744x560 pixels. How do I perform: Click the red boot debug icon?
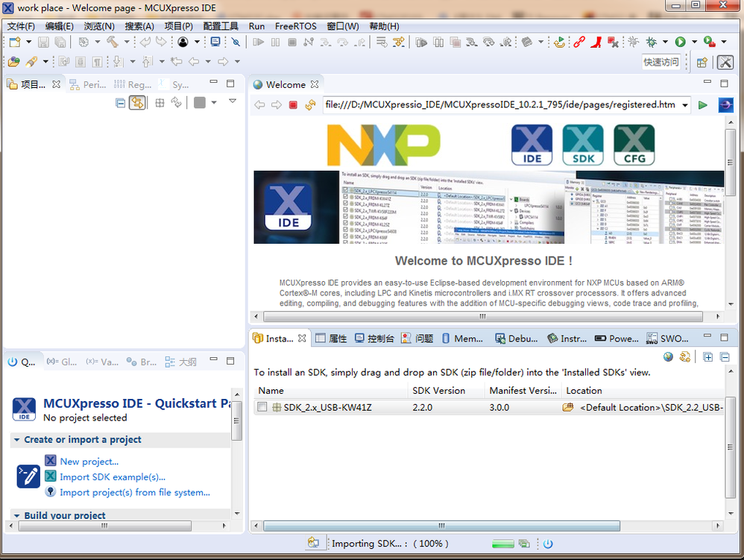coord(596,43)
